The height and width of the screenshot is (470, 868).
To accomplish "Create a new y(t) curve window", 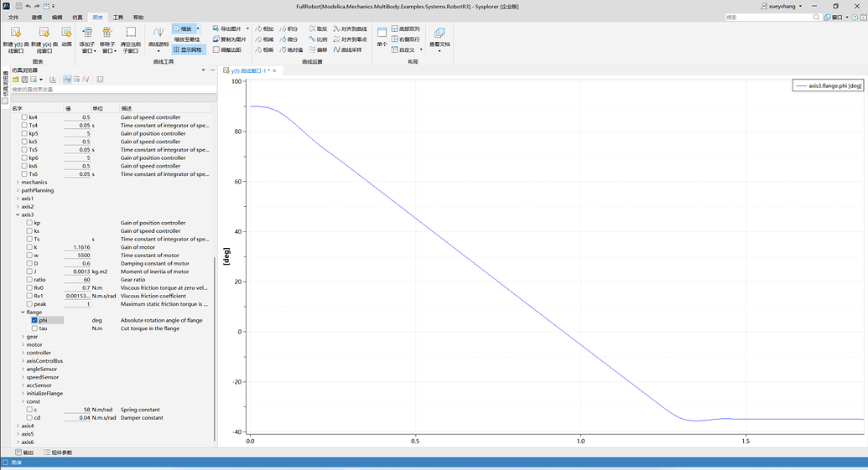I will 15,40.
